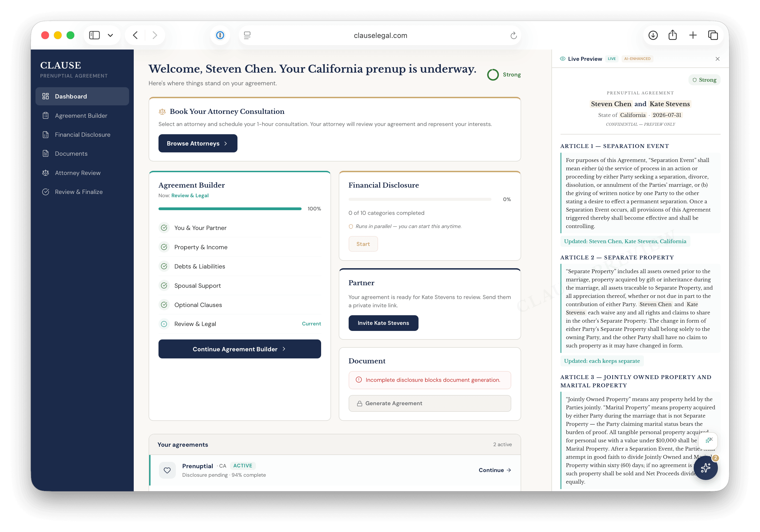Select the Optional Clauses step
Viewport: 760px width, 532px height.
coord(240,305)
